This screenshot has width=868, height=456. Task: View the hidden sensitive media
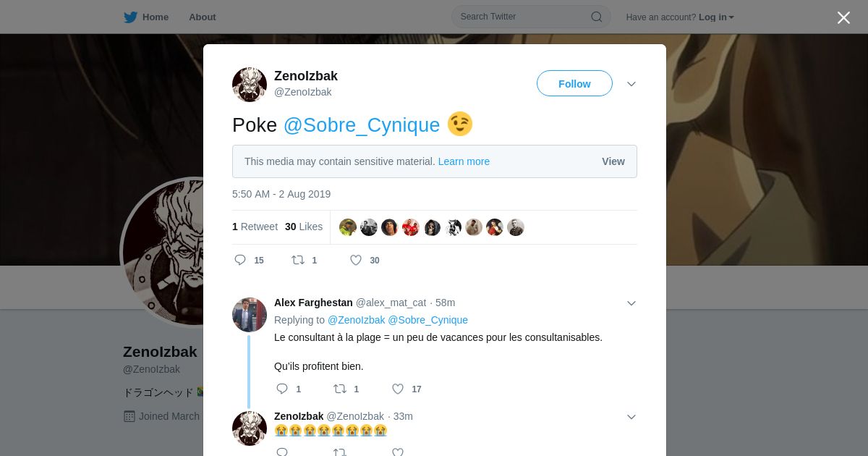[x=613, y=161]
